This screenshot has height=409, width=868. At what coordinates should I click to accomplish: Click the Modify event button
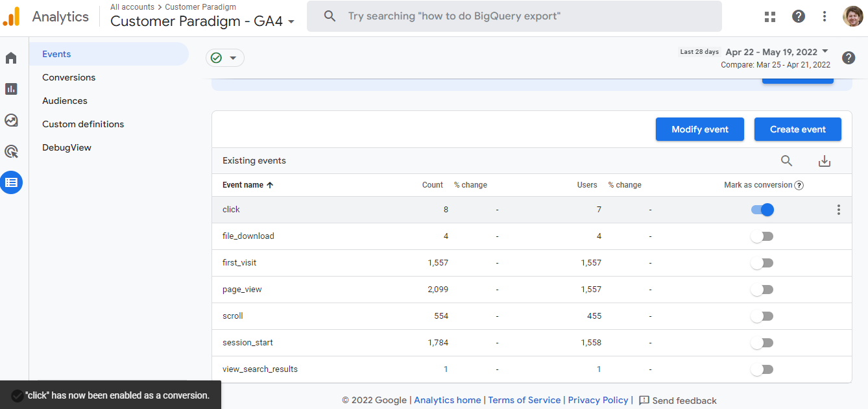pos(699,129)
